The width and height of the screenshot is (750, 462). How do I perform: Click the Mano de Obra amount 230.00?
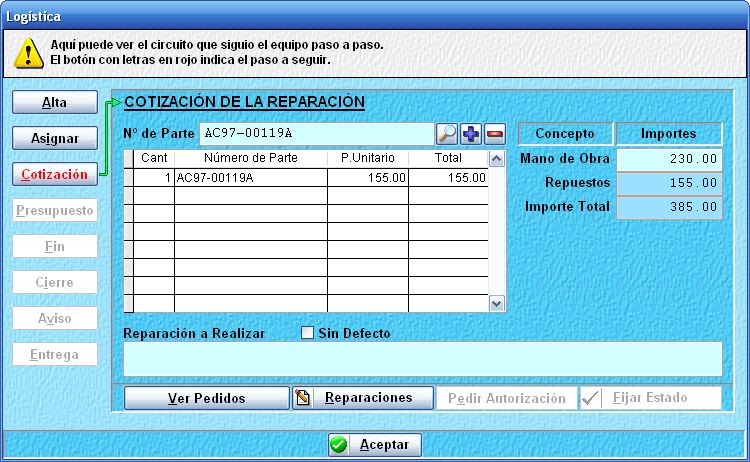click(x=669, y=159)
